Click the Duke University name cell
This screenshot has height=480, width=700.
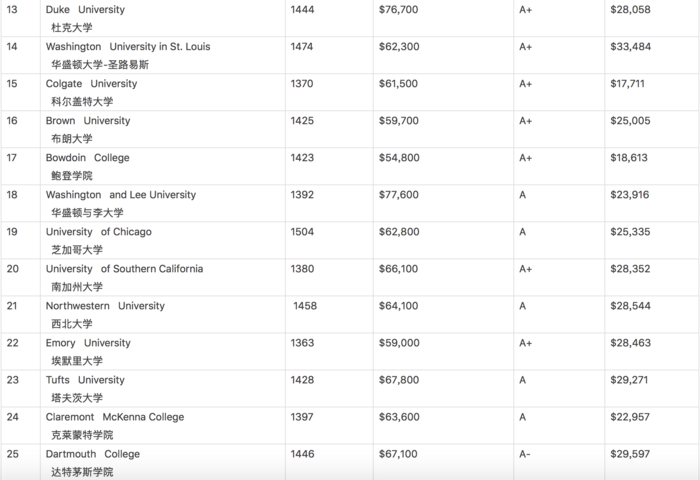coord(85,9)
